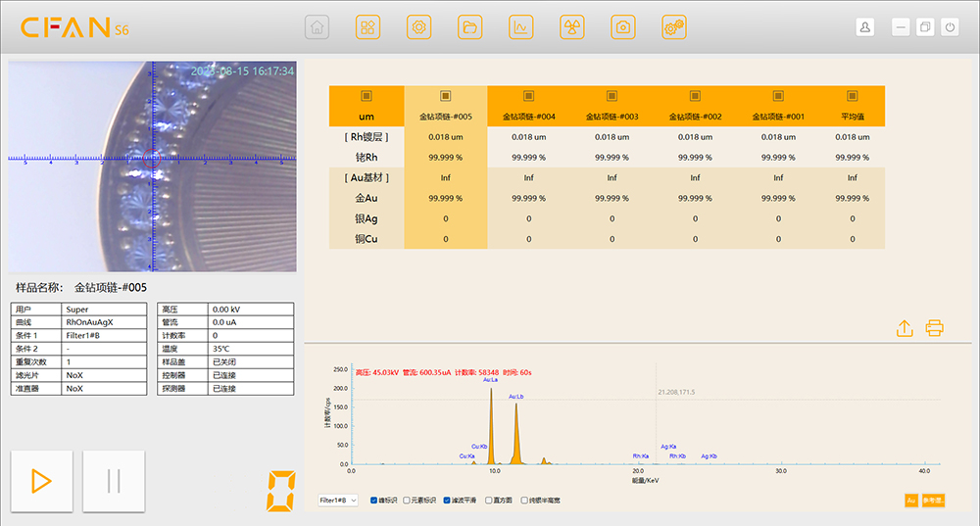Open the advanced double-gear settings icon
980x526 pixels.
pos(674,27)
